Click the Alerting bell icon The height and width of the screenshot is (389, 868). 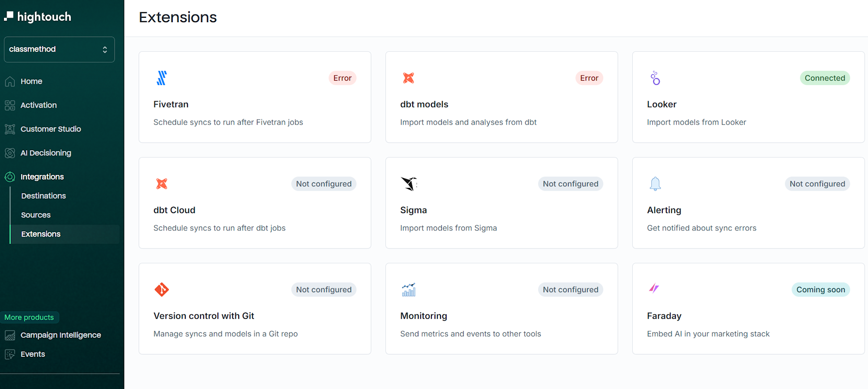coord(655,184)
